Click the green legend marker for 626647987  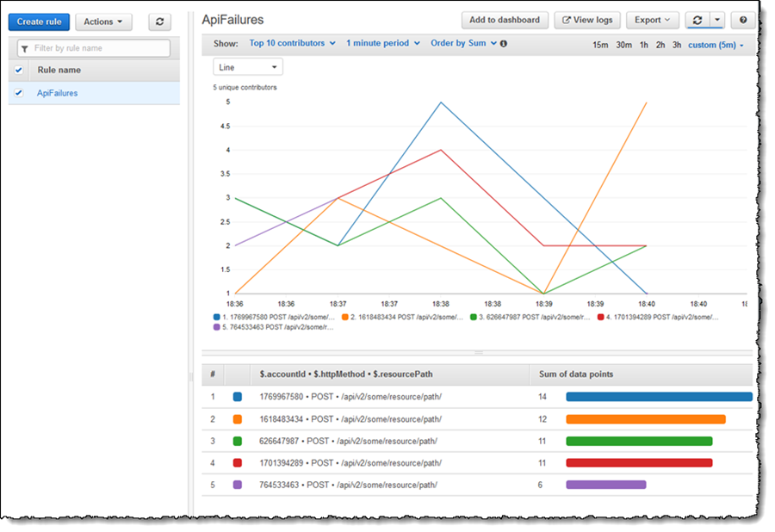472,317
